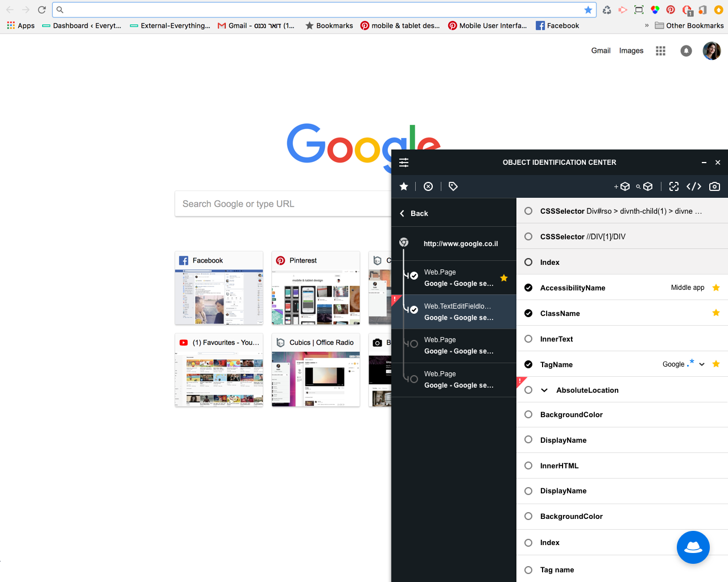Click the gold star on first Web.Page row
Viewport: 728px width, 582px height.
tap(504, 278)
